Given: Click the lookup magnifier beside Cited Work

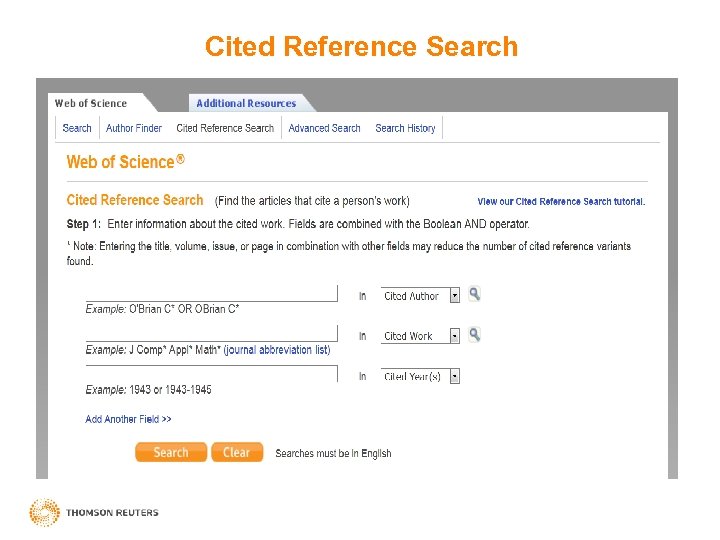Looking at the screenshot, I should pos(474,335).
